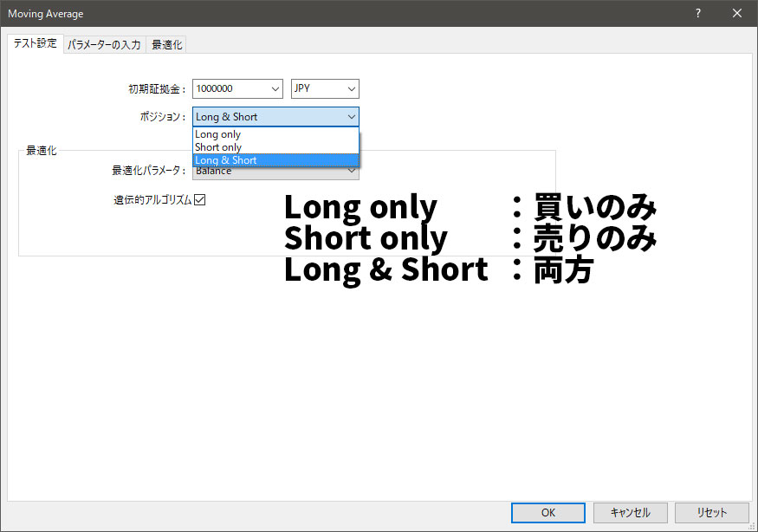Click the help question mark button
Viewport: 758px width, 532px height.
[x=698, y=14]
